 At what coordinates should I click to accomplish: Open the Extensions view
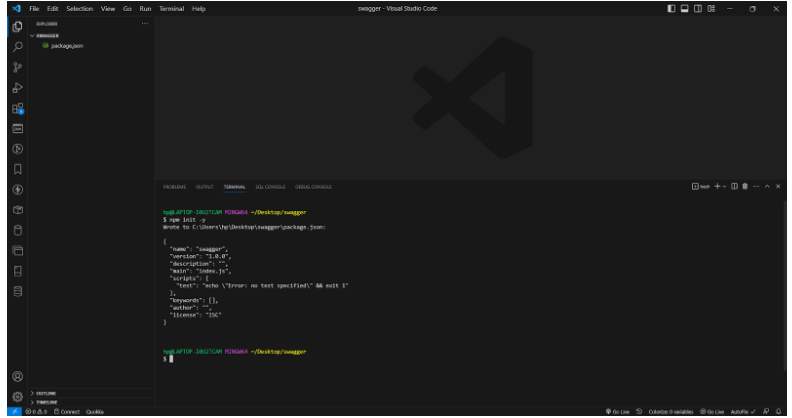click(17, 108)
